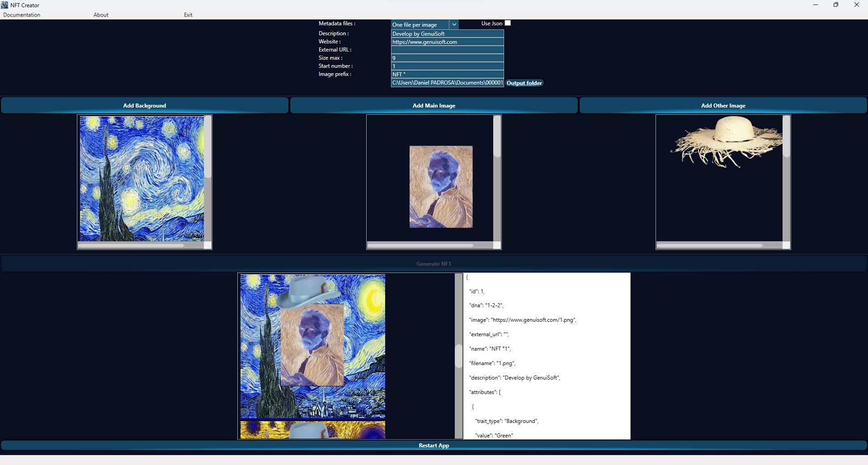Select the Starry Night background thumbnail
The image size is (868, 465).
[142, 178]
